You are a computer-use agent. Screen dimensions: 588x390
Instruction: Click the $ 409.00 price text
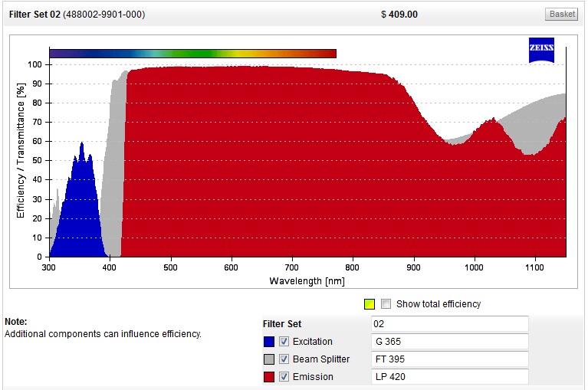[x=399, y=15]
